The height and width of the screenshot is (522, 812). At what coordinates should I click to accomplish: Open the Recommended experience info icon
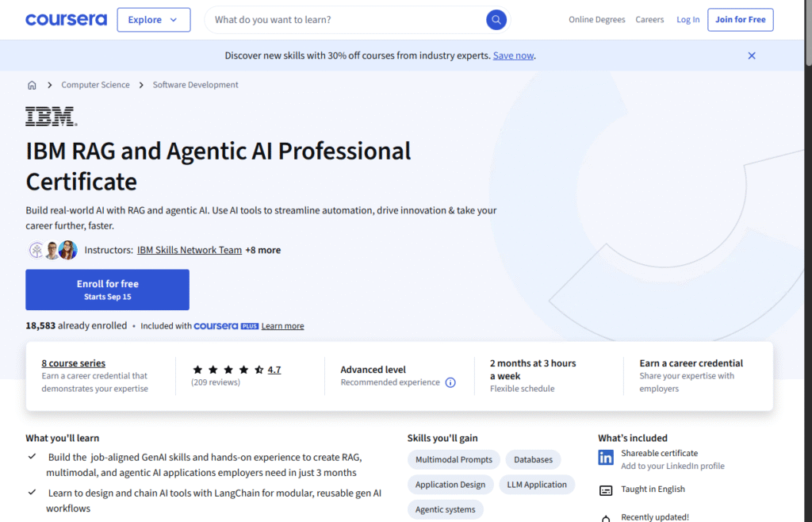tap(450, 382)
